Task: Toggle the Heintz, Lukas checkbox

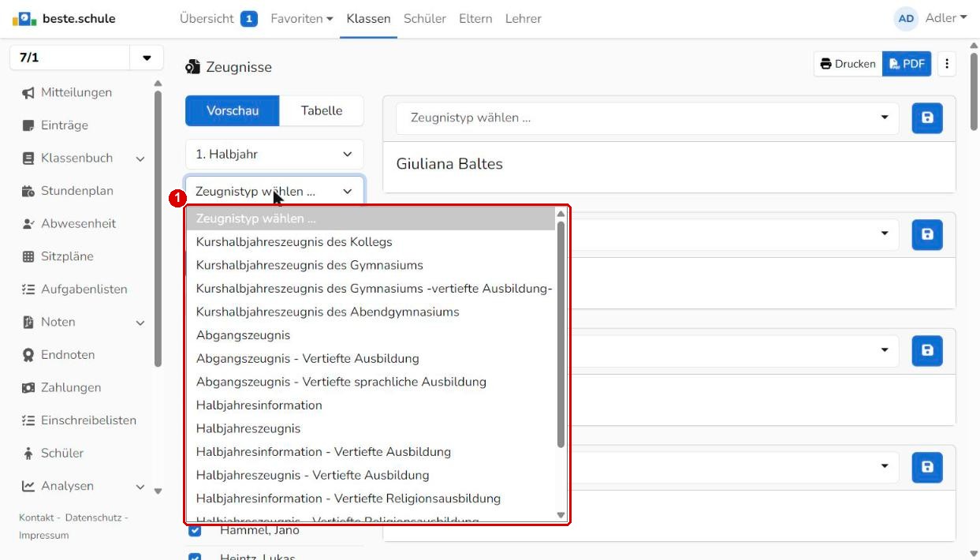Action: point(195,557)
